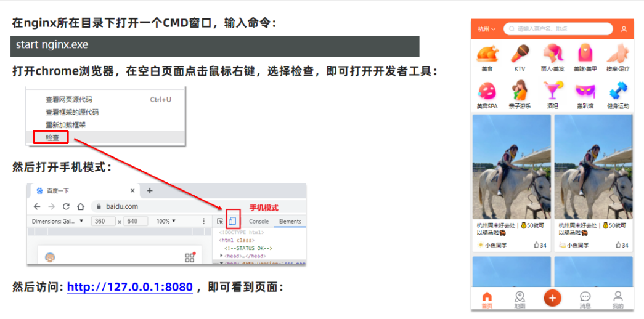Click the red 手机模式 label

point(264,208)
